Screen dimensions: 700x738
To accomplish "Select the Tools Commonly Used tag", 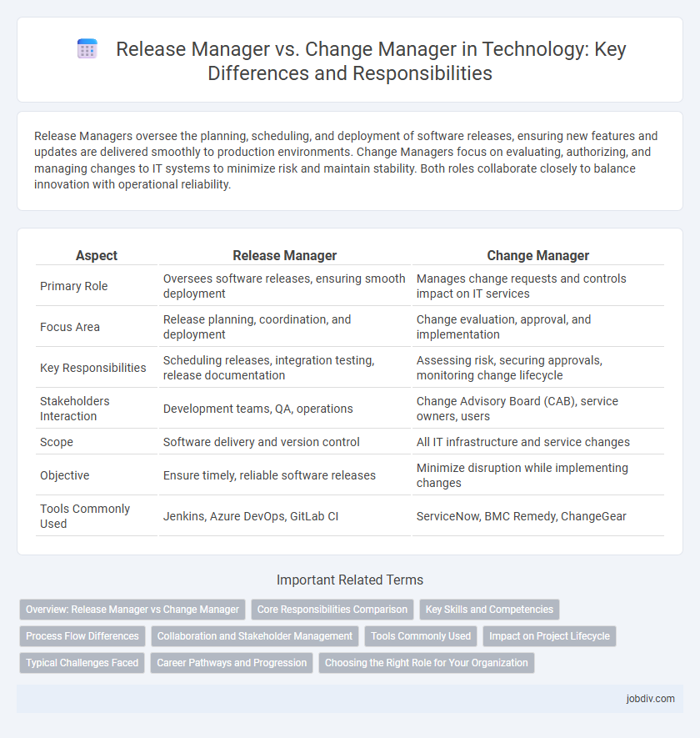I will (x=421, y=636).
